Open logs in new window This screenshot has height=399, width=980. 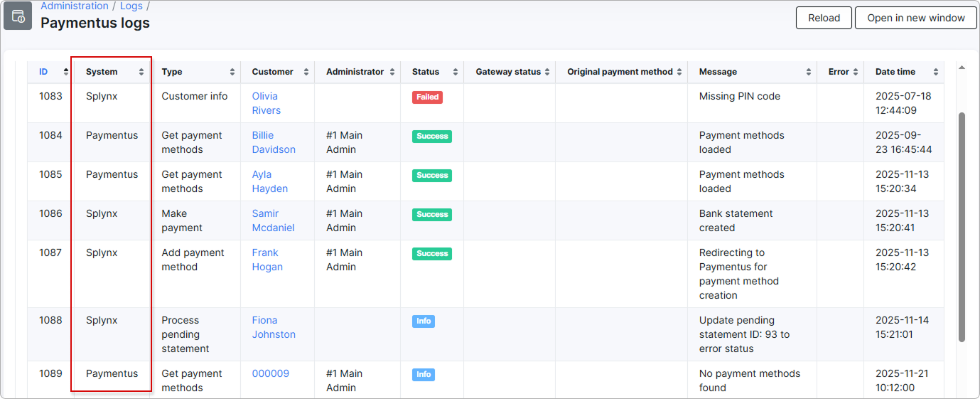[x=916, y=18]
